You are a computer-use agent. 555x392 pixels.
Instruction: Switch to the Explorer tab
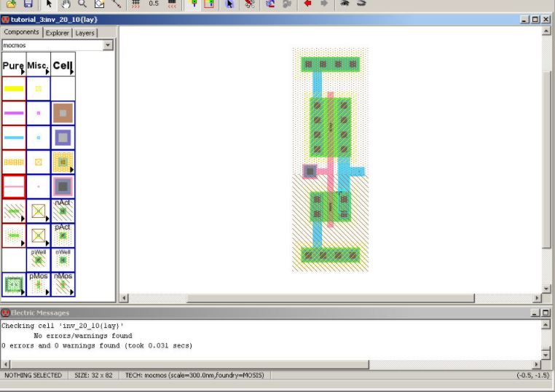click(x=57, y=33)
